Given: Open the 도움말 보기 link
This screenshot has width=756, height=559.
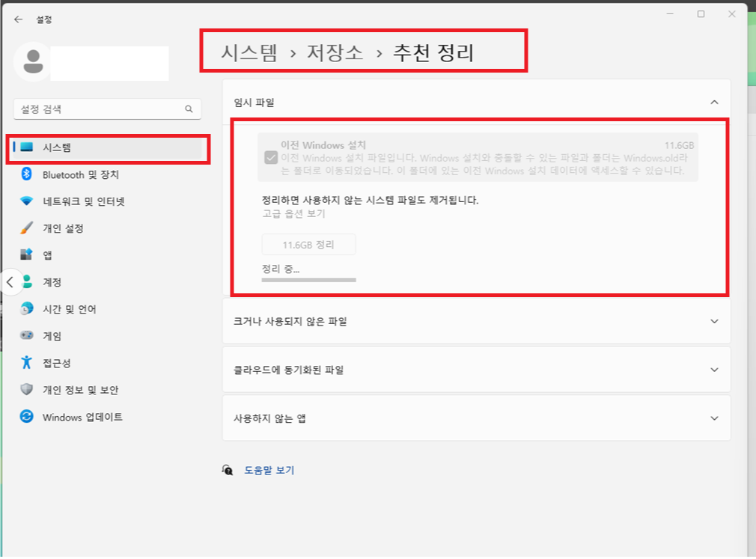Looking at the screenshot, I should [269, 470].
